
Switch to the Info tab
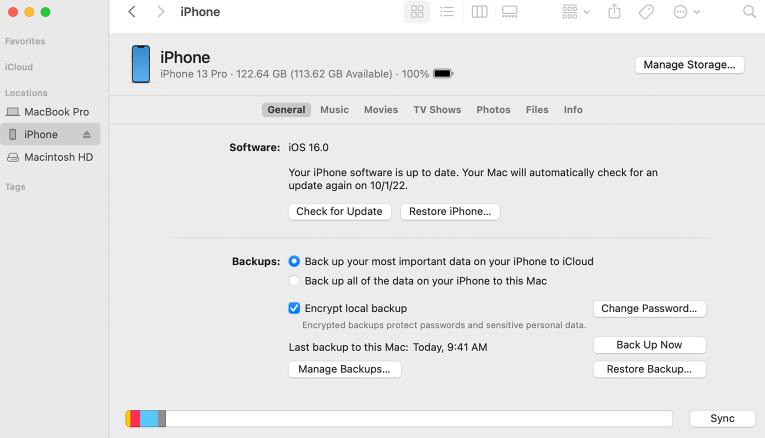(x=573, y=110)
